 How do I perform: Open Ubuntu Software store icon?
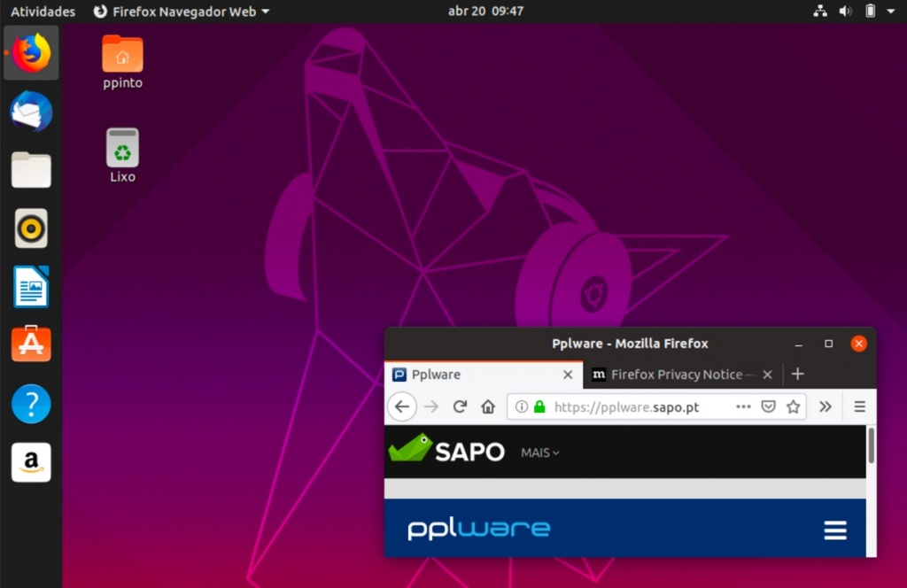31,344
